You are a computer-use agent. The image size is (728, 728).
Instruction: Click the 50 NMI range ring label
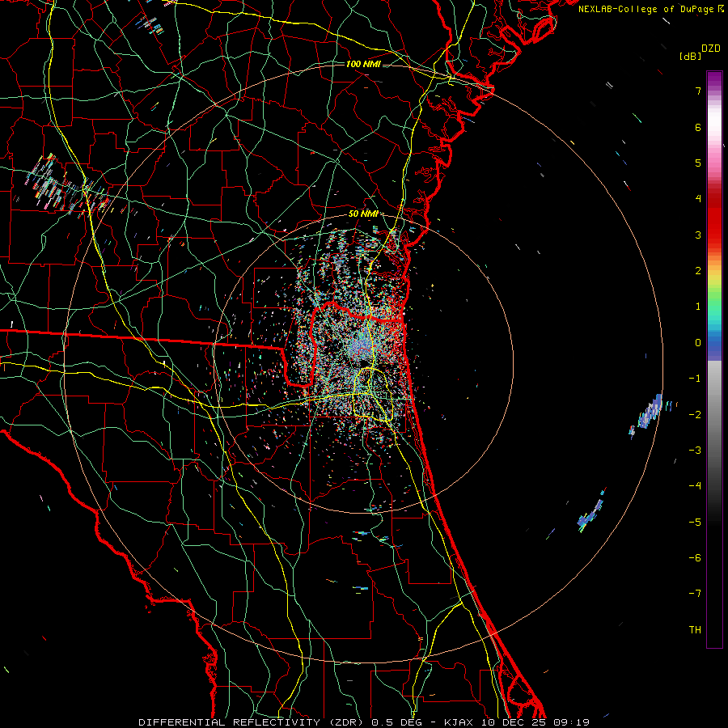[363, 214]
